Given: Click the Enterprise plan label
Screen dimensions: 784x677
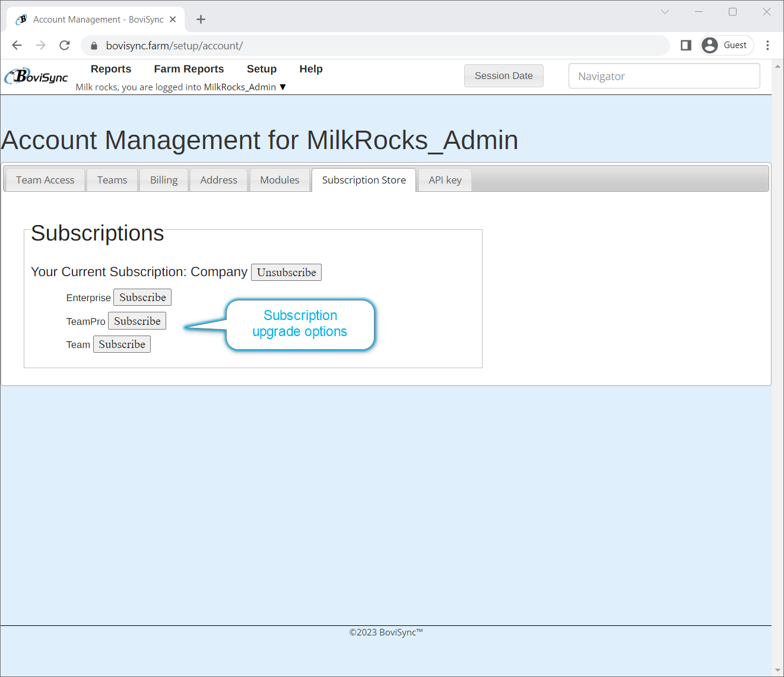Looking at the screenshot, I should tap(88, 298).
